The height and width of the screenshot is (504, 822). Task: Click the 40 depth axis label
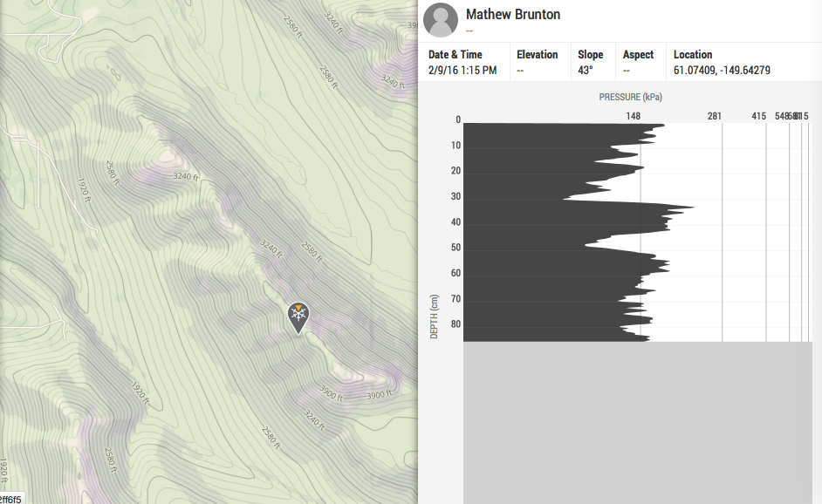point(456,222)
